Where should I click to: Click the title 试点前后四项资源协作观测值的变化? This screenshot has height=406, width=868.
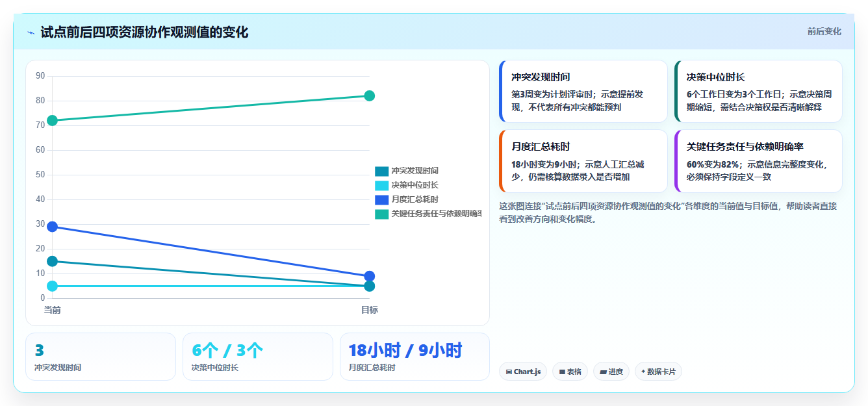(144, 32)
